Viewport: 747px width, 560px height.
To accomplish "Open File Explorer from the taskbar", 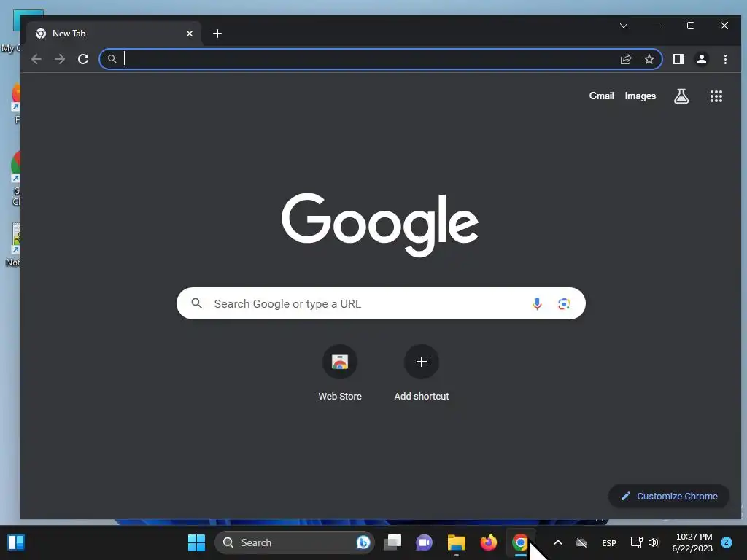I will tap(457, 542).
